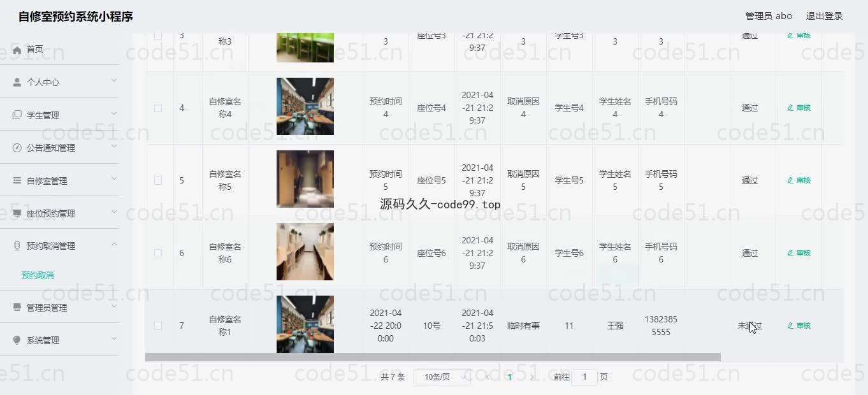868x395 pixels.
Task: Click 退出登录 to log out
Action: point(824,16)
